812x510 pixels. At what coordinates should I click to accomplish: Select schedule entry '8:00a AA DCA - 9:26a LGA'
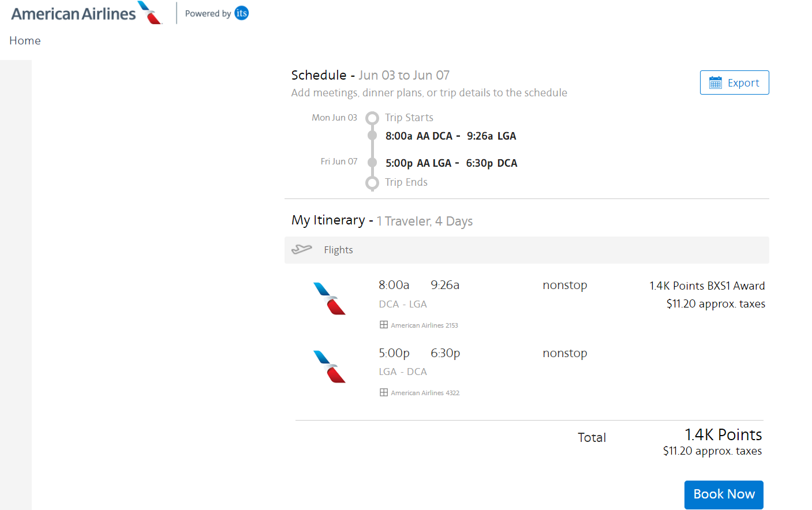click(x=451, y=136)
